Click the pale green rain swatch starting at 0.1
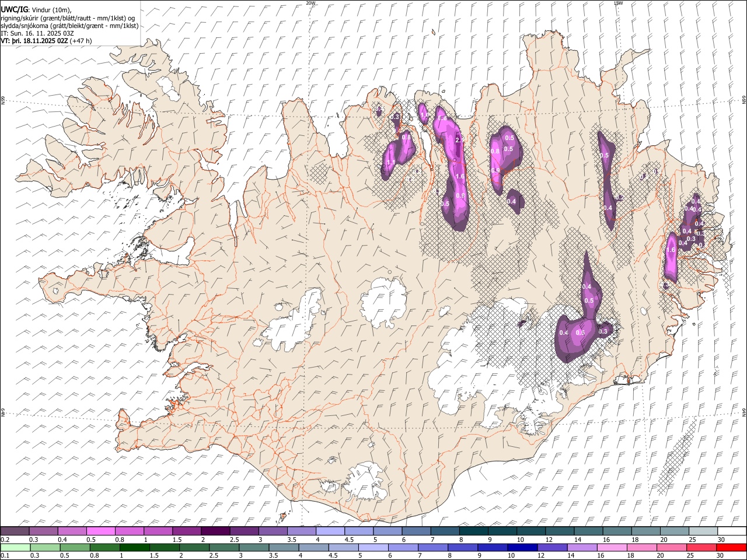 (16, 547)
